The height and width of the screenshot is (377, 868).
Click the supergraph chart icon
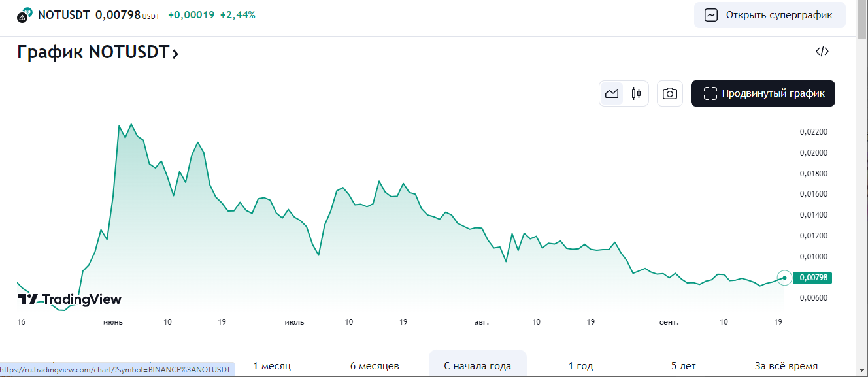711,15
